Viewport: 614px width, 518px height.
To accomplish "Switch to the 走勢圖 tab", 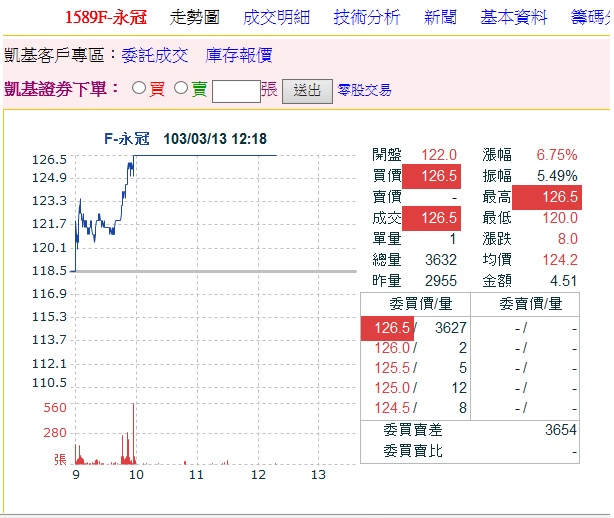I will pyautogui.click(x=195, y=17).
